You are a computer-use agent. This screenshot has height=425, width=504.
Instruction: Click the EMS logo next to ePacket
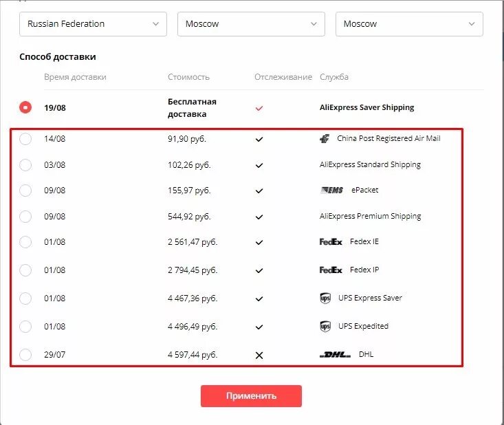(331, 190)
